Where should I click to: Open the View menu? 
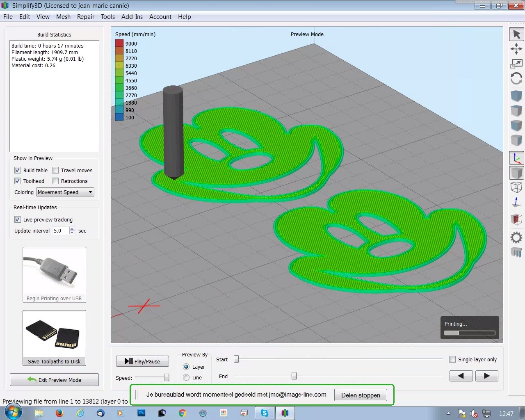point(43,17)
